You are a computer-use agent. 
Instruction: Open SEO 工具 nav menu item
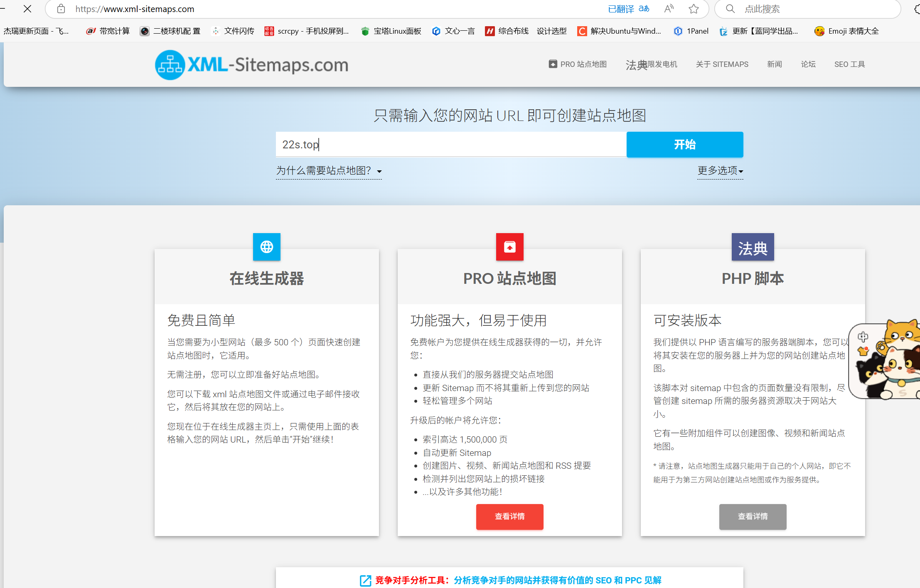[x=850, y=64]
